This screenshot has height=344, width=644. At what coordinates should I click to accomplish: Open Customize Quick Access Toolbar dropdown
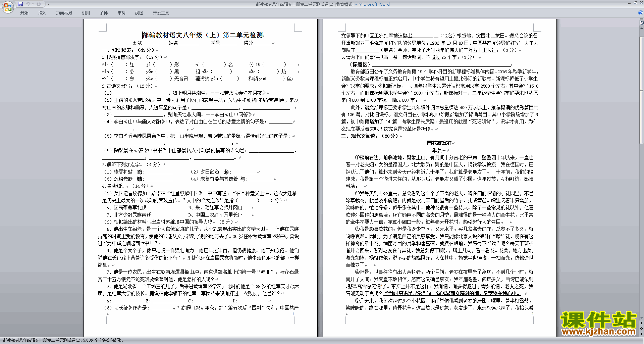(48, 4)
